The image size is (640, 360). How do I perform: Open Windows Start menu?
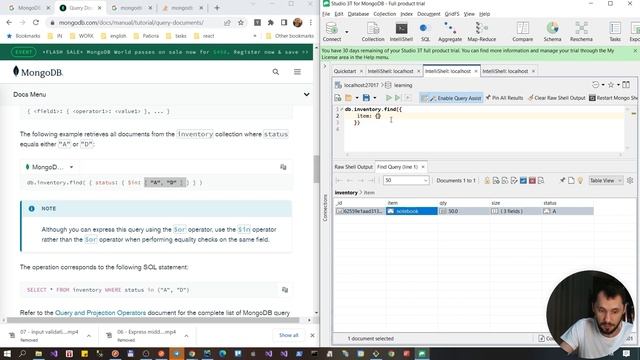click(7, 353)
